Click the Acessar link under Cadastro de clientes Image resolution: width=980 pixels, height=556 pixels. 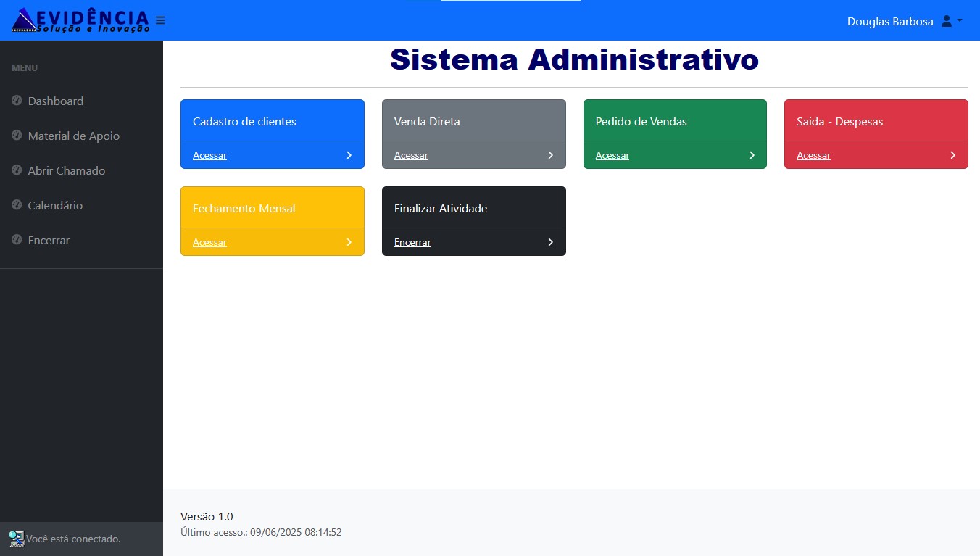coord(209,155)
